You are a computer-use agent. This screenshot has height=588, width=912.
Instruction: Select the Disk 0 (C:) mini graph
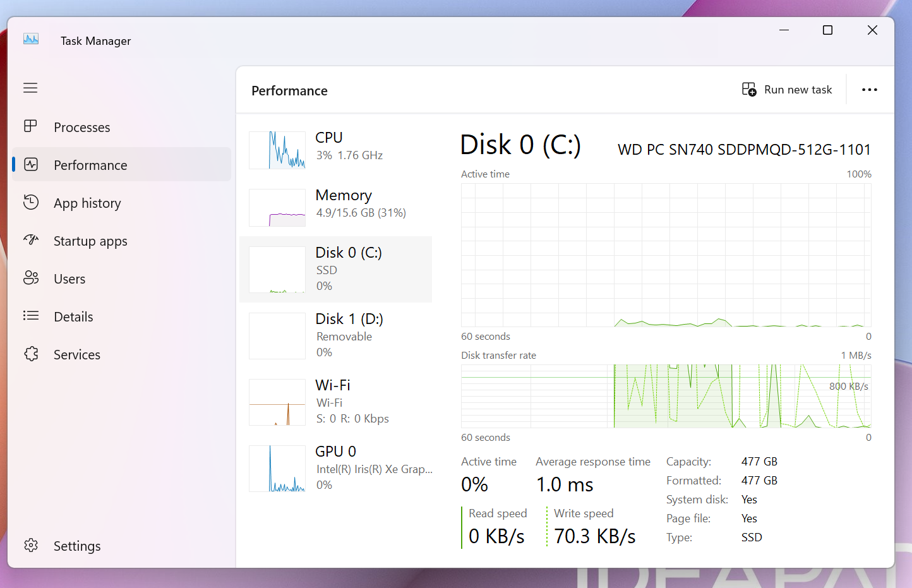277,270
